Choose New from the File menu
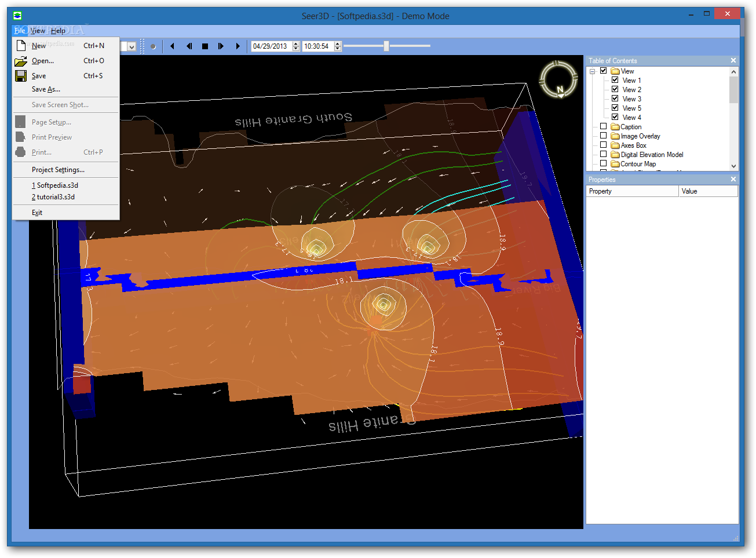This screenshot has width=756, height=558. point(66,45)
